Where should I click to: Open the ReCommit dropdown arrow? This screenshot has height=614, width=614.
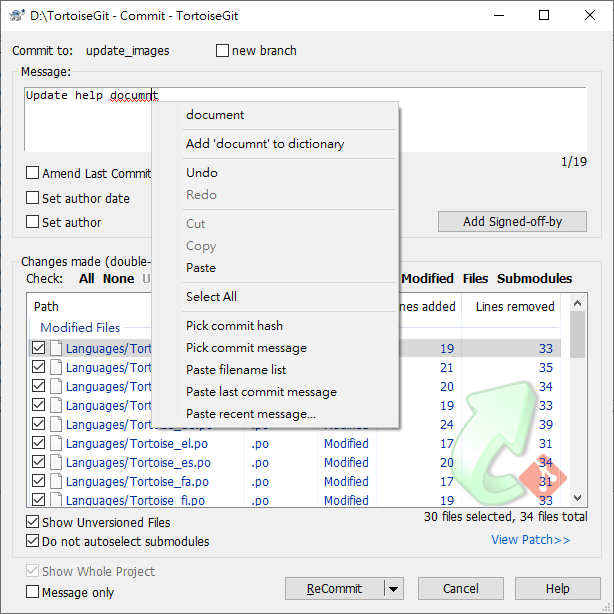coord(394,589)
